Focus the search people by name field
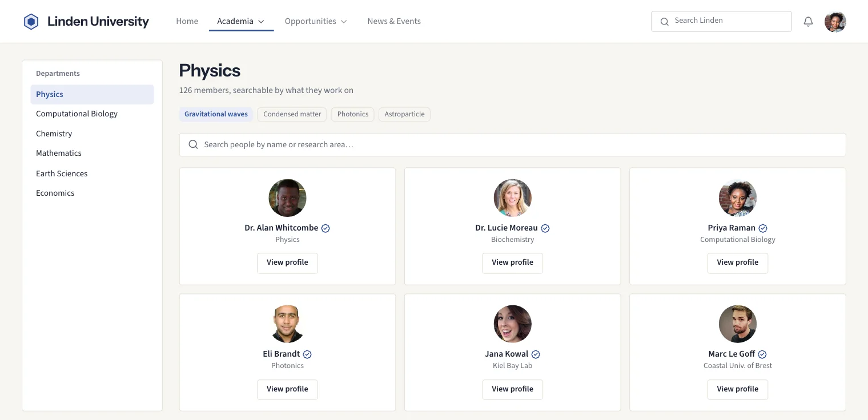 click(512, 144)
